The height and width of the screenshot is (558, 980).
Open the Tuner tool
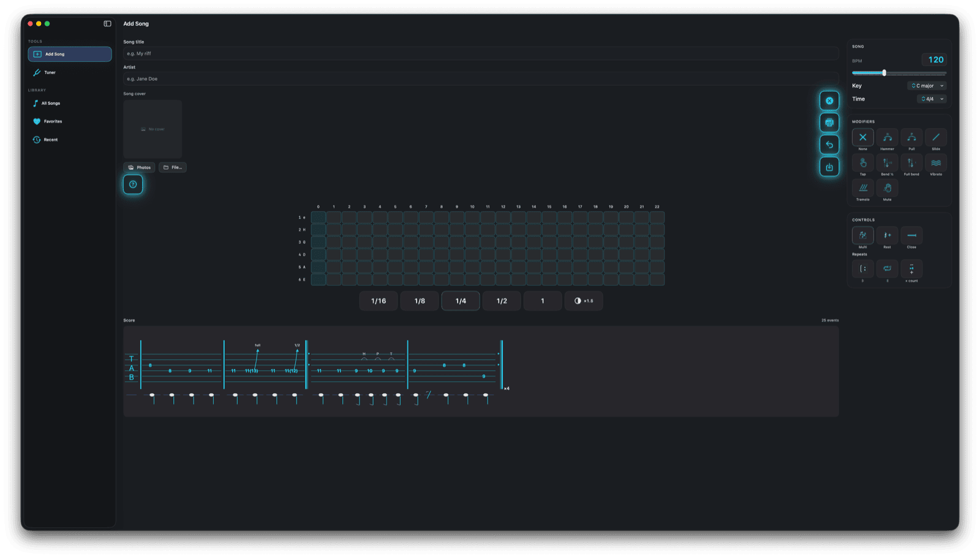pyautogui.click(x=70, y=72)
